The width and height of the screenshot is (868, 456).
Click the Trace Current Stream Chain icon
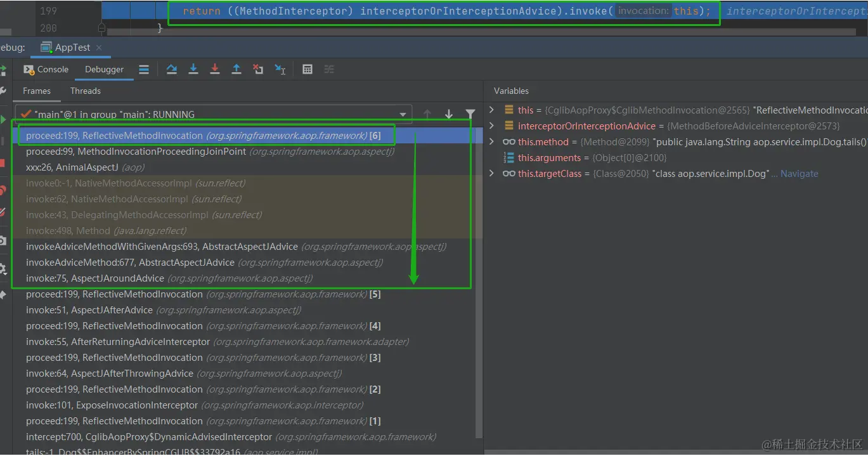tap(329, 69)
